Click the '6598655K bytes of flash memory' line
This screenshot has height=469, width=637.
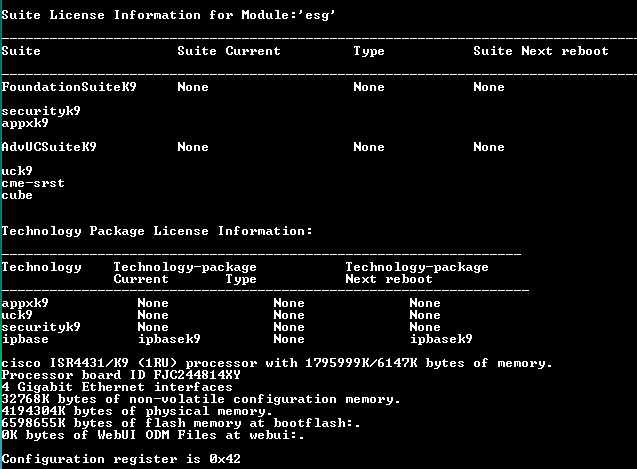pos(181,423)
